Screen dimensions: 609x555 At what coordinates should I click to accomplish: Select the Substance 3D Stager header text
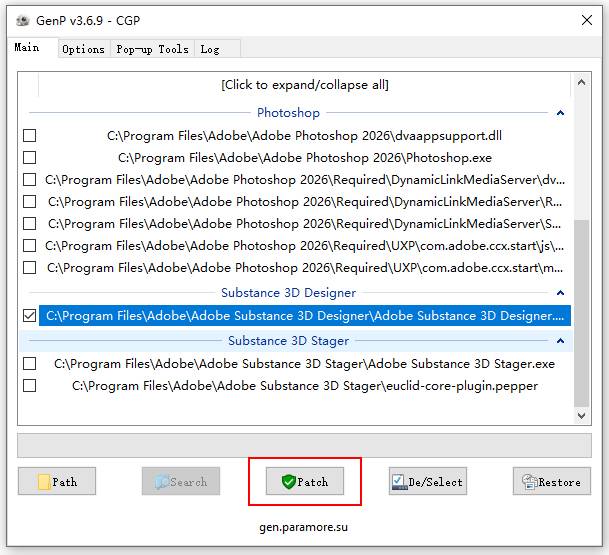tap(288, 341)
